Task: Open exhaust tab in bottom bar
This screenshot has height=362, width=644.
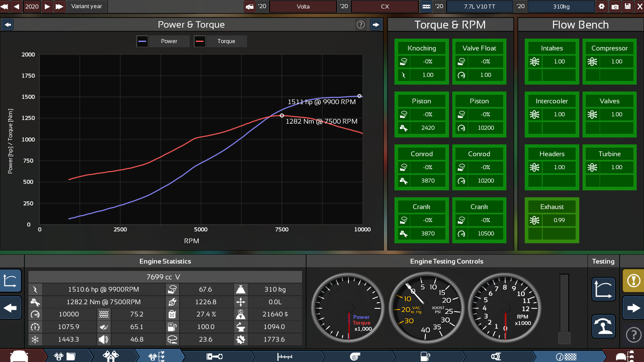Action: click(x=495, y=356)
